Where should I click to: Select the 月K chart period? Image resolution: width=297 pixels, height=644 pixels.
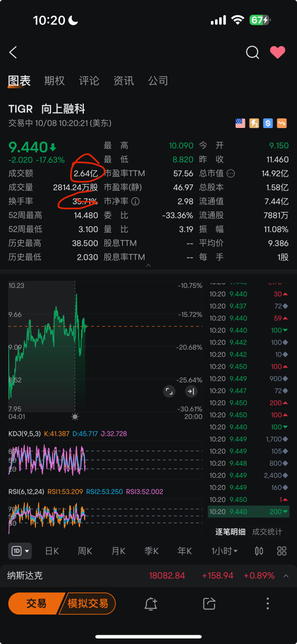pos(118,551)
